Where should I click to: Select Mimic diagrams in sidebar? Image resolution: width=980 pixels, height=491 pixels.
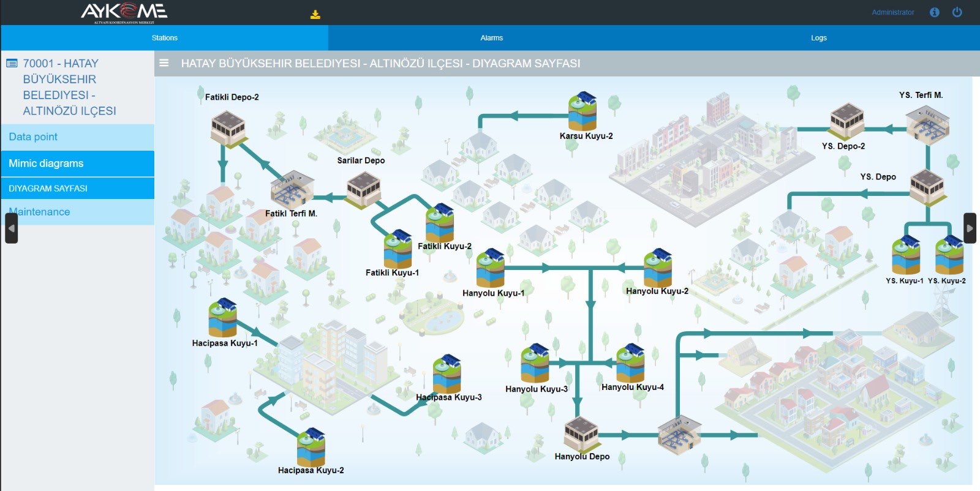78,163
